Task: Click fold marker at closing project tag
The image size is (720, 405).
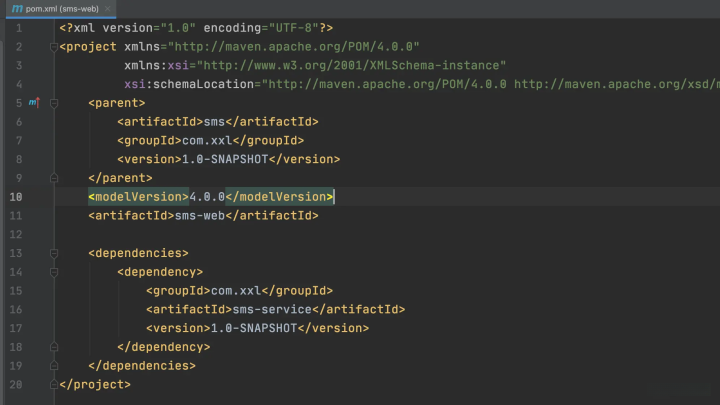Action: click(53, 385)
